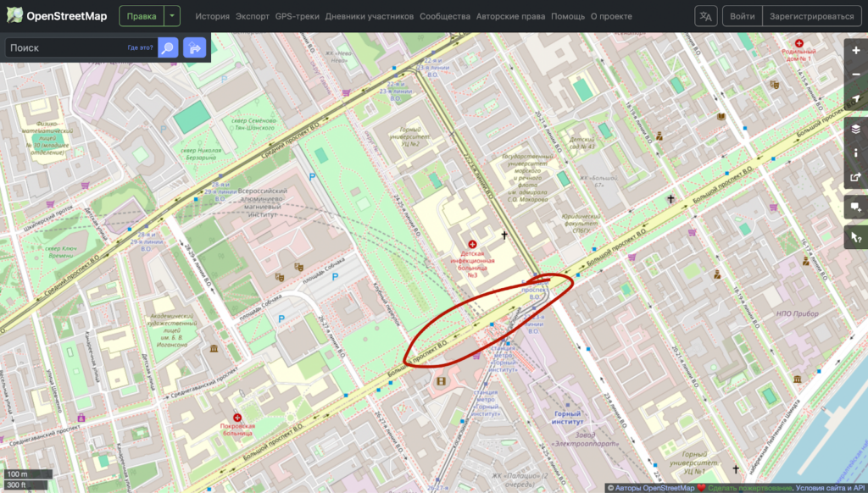Open the share map panel
The image size is (868, 493).
tap(855, 178)
